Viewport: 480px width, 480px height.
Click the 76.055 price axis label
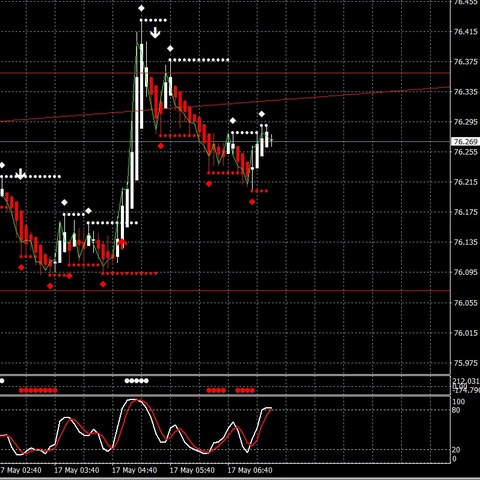tap(465, 303)
